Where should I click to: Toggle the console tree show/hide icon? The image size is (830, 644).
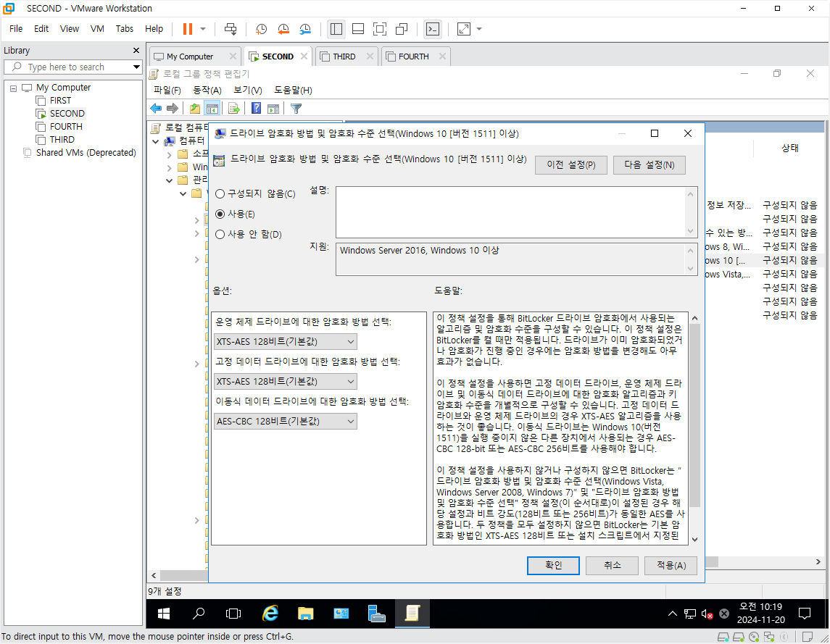(x=212, y=109)
